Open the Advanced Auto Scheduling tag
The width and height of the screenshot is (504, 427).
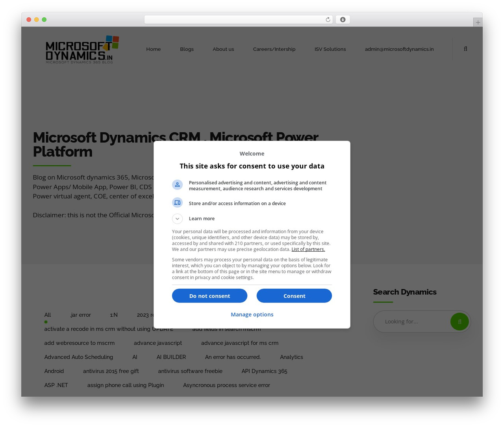(x=79, y=357)
